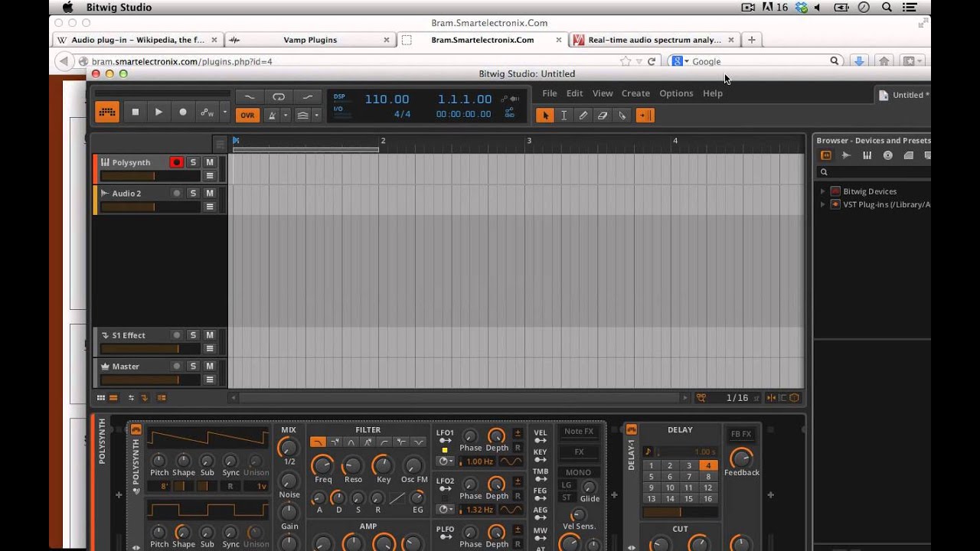Image resolution: width=980 pixels, height=551 pixels.
Task: Click the Polysynth track menu icon
Action: point(209,176)
